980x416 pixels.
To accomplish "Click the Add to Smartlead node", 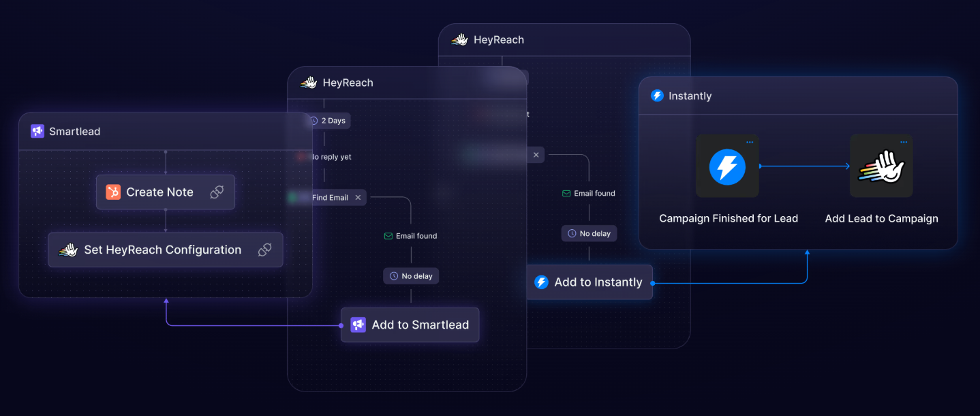I will tap(410, 325).
